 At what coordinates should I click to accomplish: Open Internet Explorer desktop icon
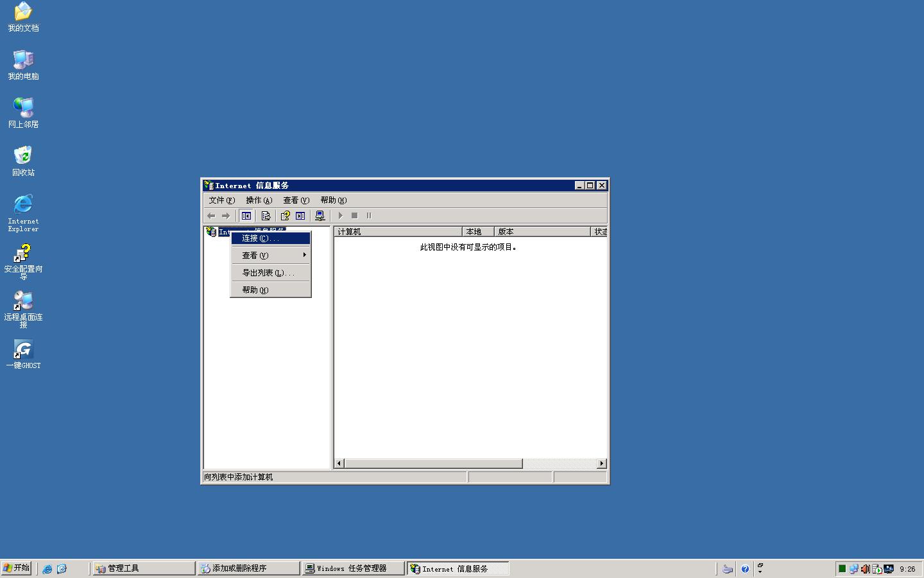point(23,213)
